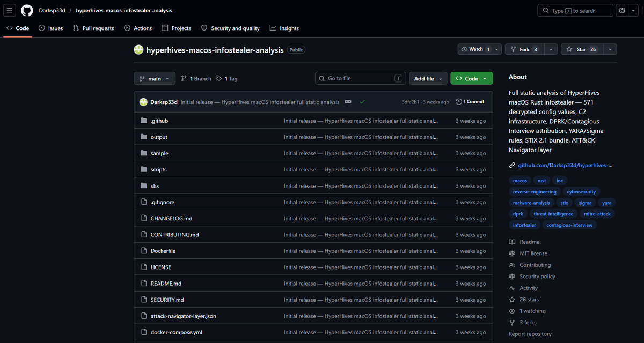644x343 pixels.
Task: Open attack-navigator-layer.json file
Action: pyautogui.click(x=184, y=316)
